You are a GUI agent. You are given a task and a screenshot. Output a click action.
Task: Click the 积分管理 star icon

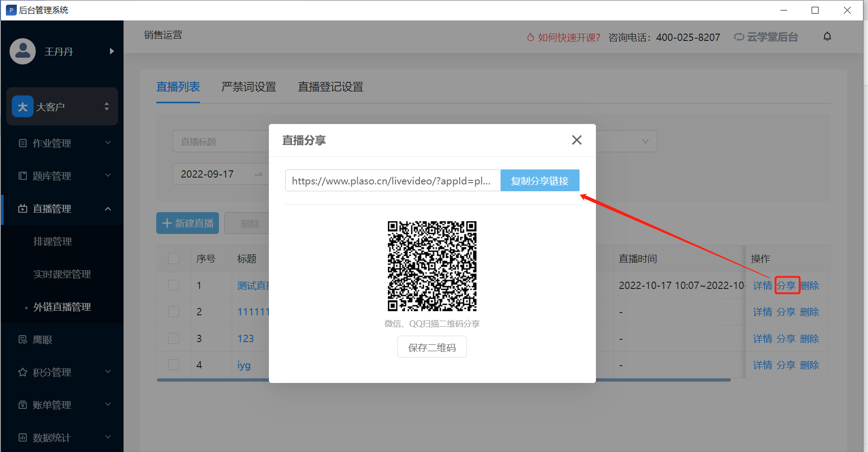23,372
